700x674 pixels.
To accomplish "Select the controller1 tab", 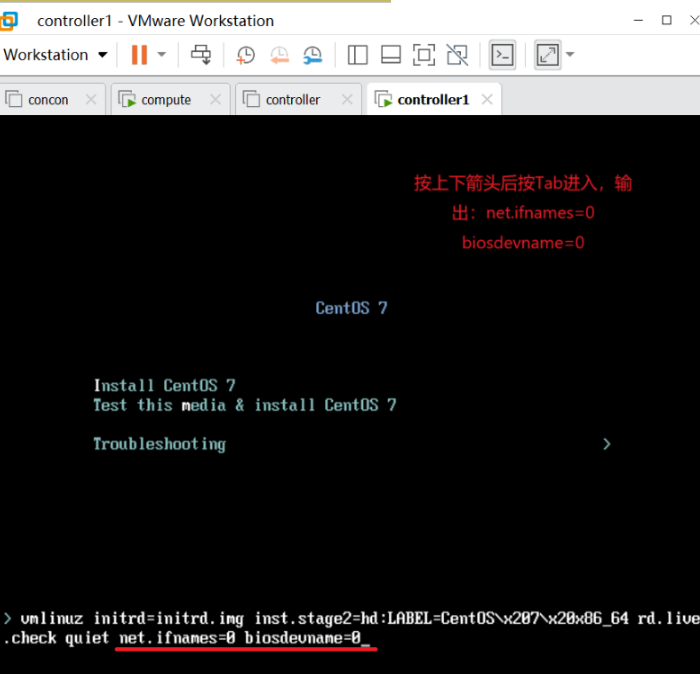I will [x=433, y=100].
